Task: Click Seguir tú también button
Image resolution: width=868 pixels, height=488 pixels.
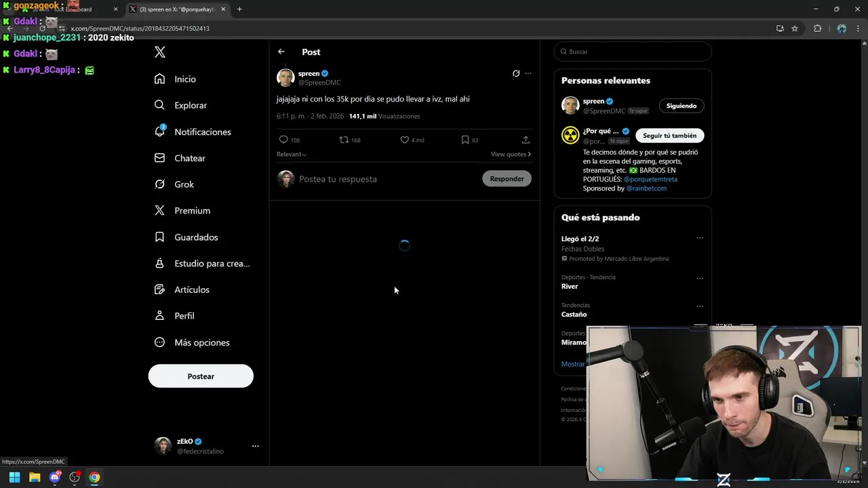Action: tap(670, 136)
